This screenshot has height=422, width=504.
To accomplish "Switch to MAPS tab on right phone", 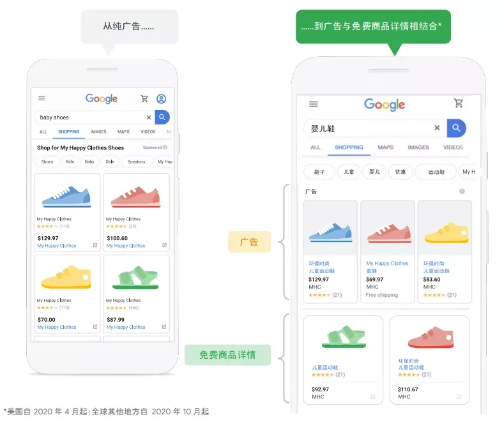I will click(386, 147).
